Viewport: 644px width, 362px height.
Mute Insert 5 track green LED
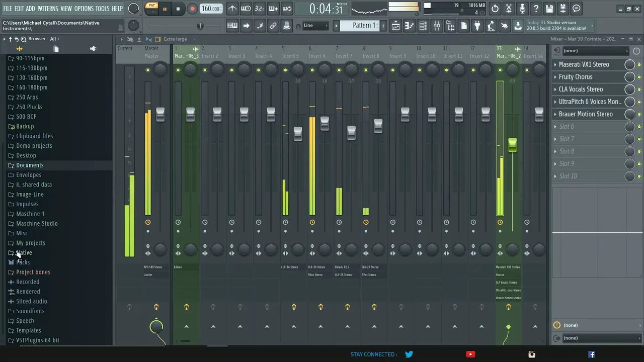(285, 70)
